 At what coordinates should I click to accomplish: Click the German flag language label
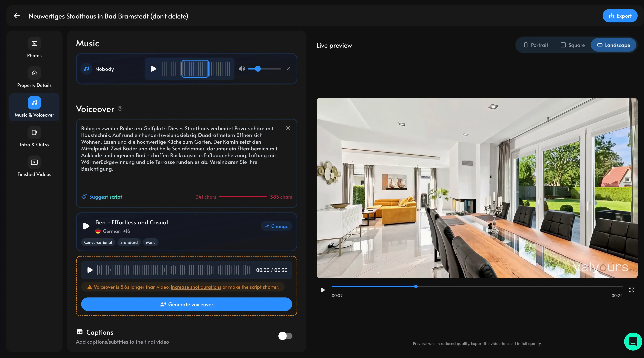pyautogui.click(x=108, y=231)
